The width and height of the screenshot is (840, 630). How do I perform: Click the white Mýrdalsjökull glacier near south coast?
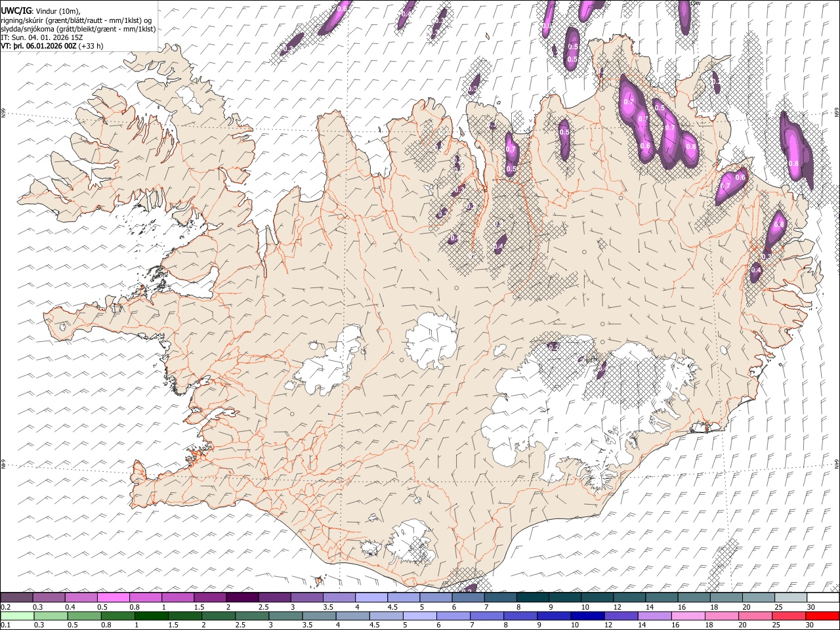(x=412, y=541)
